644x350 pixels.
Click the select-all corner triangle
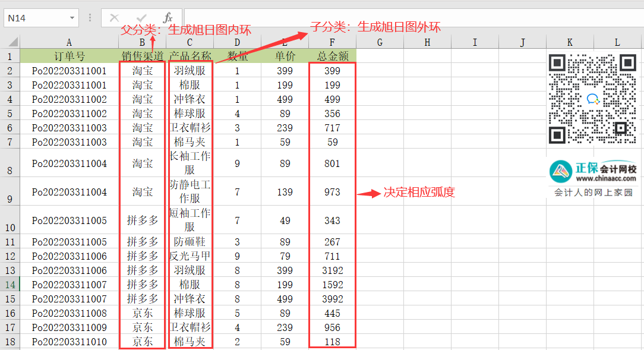pyautogui.click(x=12, y=42)
